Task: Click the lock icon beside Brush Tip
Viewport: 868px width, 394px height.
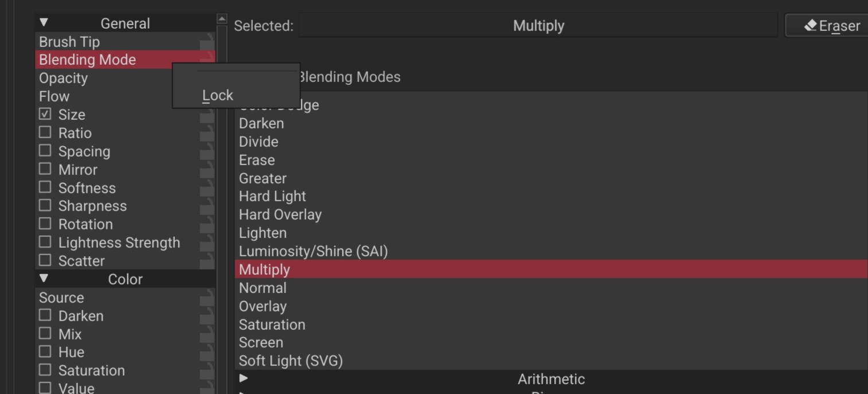Action: coord(207,42)
